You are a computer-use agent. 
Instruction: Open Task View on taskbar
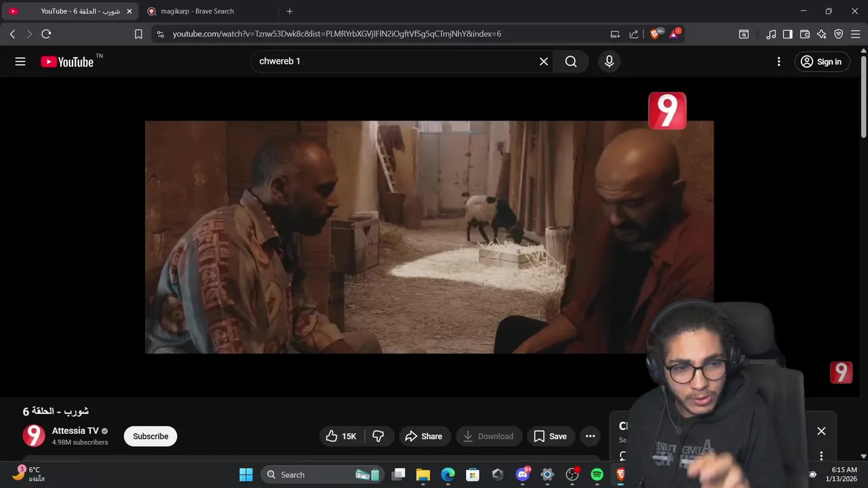399,474
